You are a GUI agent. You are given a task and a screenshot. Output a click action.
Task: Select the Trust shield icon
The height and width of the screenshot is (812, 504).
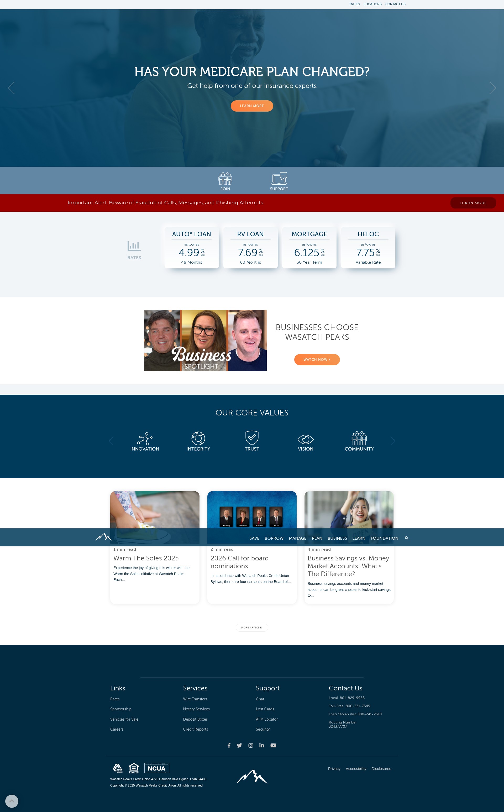point(252,438)
